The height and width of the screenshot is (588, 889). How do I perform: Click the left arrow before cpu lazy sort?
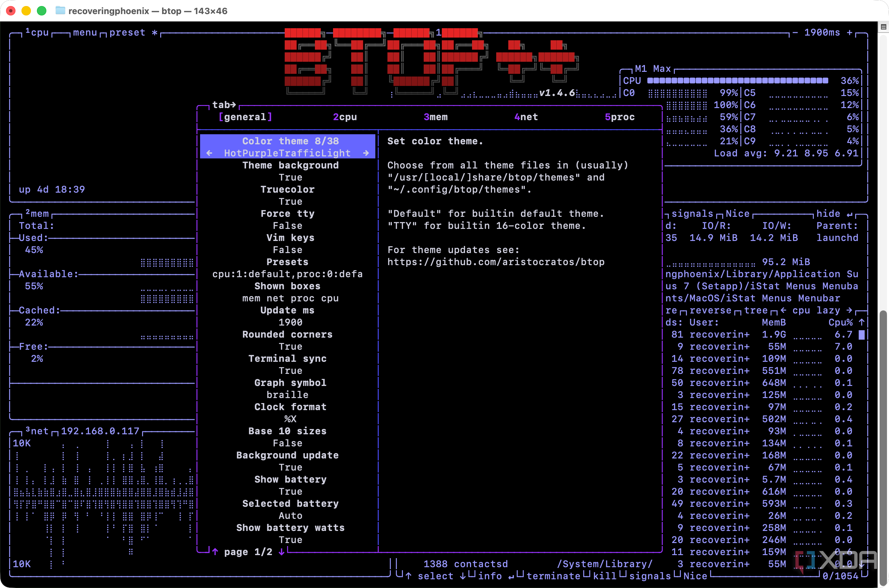[x=783, y=310]
